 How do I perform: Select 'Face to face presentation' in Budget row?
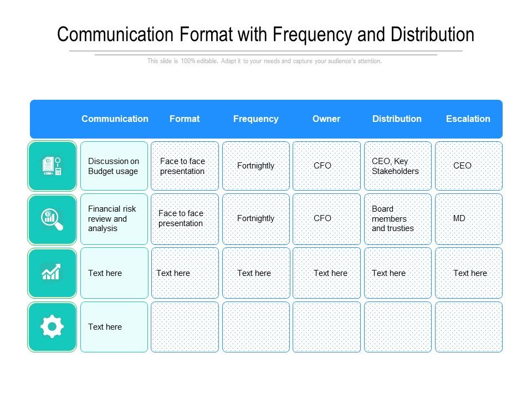click(x=185, y=166)
